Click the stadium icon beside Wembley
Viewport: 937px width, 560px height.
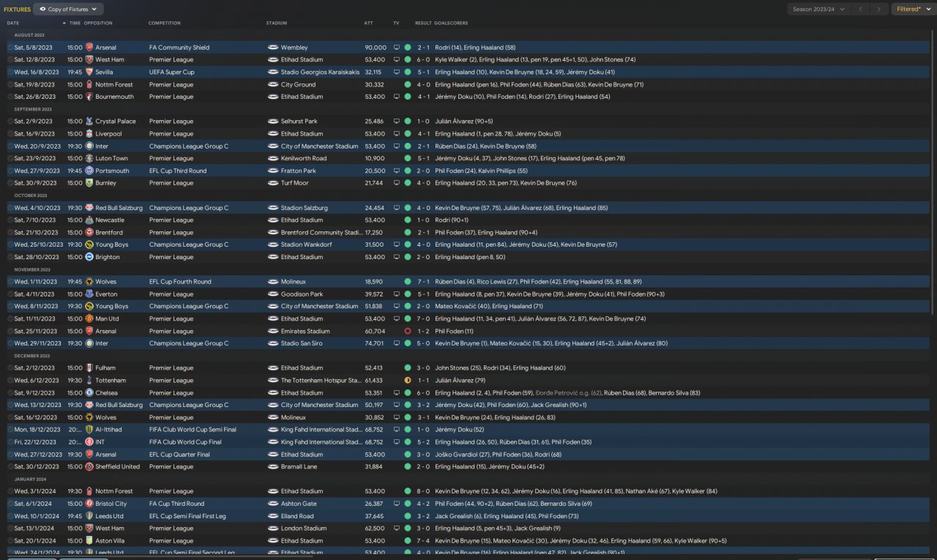(x=273, y=48)
